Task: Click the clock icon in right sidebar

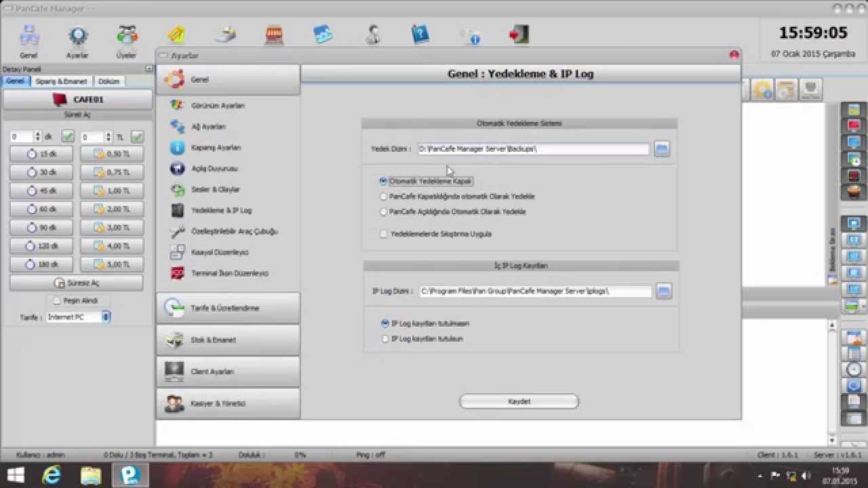Action: pos(854,369)
